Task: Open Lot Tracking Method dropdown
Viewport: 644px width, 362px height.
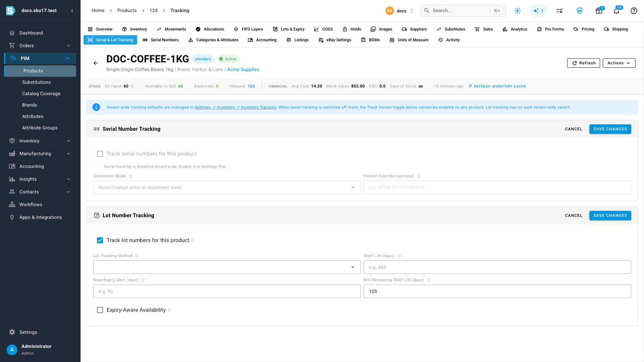Action: click(x=227, y=267)
